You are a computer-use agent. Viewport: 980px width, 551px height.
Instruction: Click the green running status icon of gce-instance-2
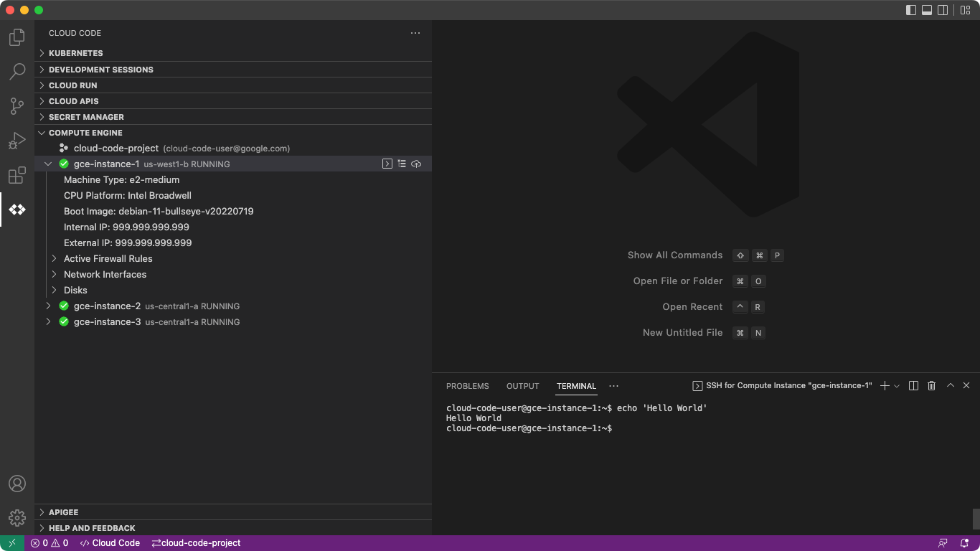point(64,306)
